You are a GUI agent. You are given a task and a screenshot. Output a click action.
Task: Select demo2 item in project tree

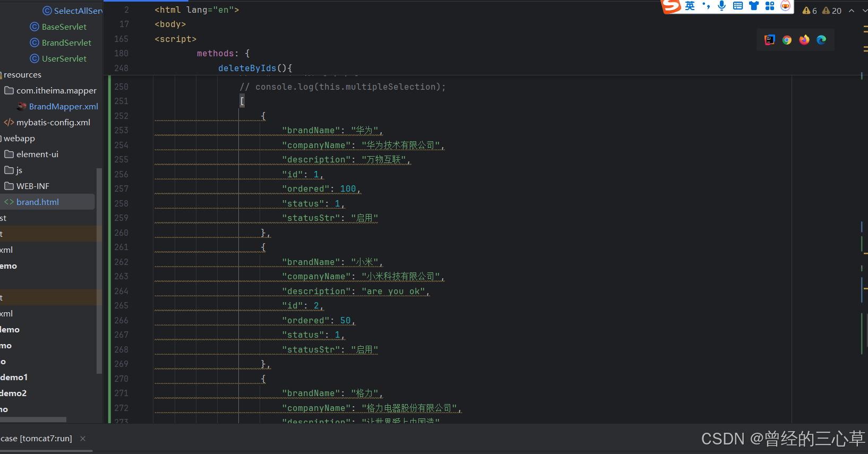[x=13, y=393]
